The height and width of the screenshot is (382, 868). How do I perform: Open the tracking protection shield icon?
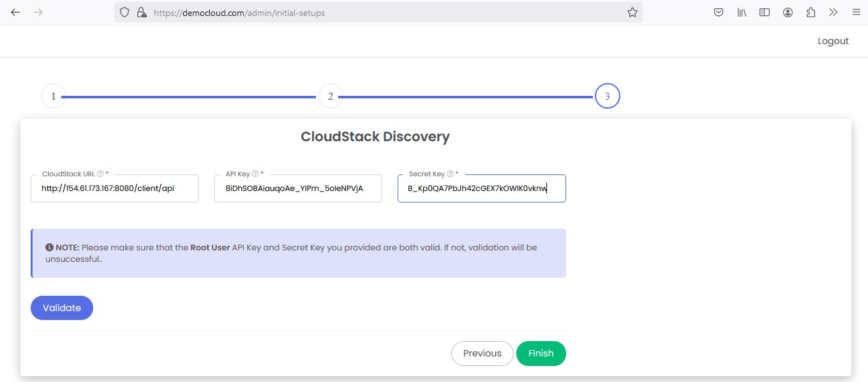click(125, 12)
